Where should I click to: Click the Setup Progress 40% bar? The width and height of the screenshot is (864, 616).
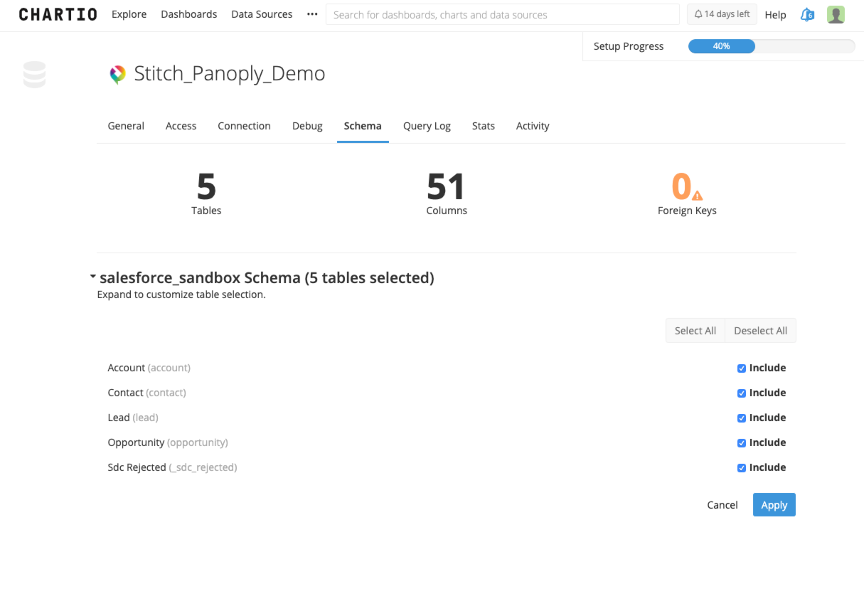tap(772, 46)
